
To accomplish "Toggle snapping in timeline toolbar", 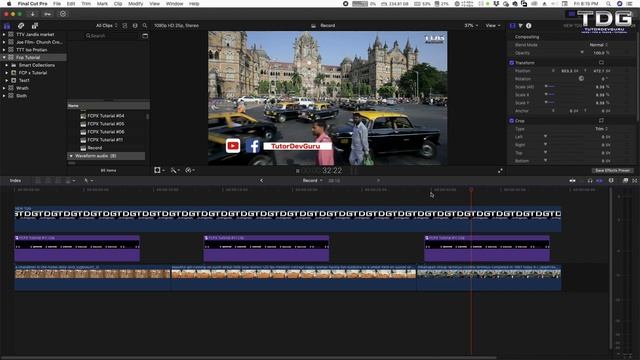I will coord(600,180).
